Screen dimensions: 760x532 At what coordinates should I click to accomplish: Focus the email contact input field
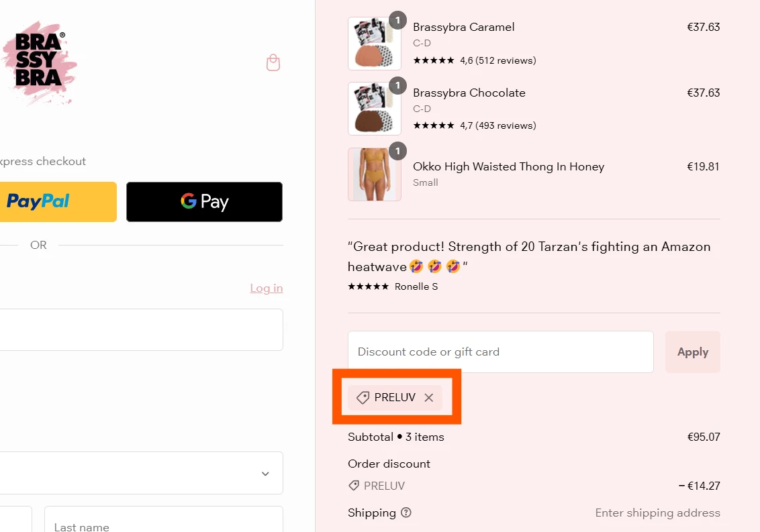[142, 329]
